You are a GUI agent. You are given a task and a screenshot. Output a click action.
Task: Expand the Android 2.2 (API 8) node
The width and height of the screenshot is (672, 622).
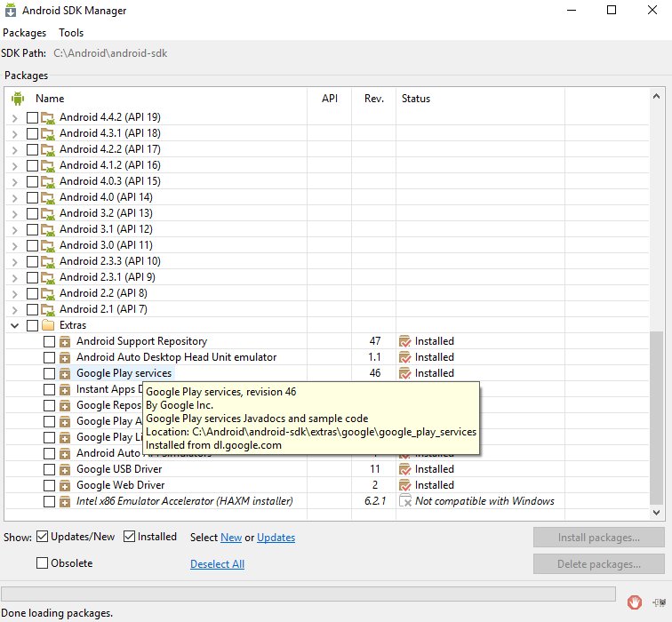click(14, 294)
